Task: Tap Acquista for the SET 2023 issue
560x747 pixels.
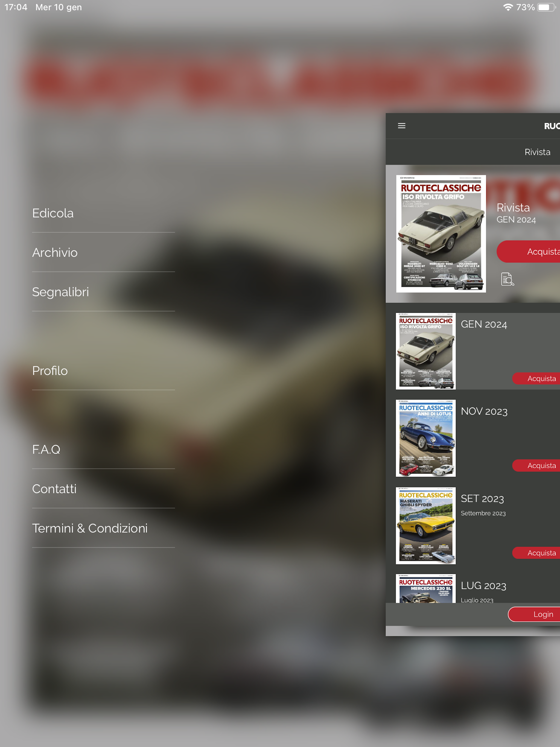Action: [536, 553]
